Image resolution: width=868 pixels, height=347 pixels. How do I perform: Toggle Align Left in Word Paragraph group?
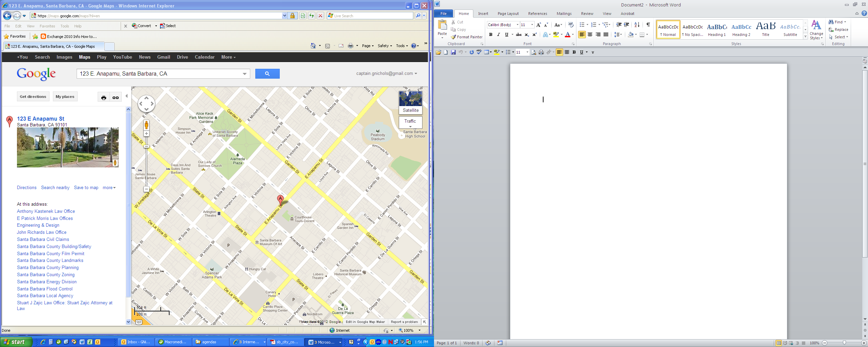click(582, 35)
